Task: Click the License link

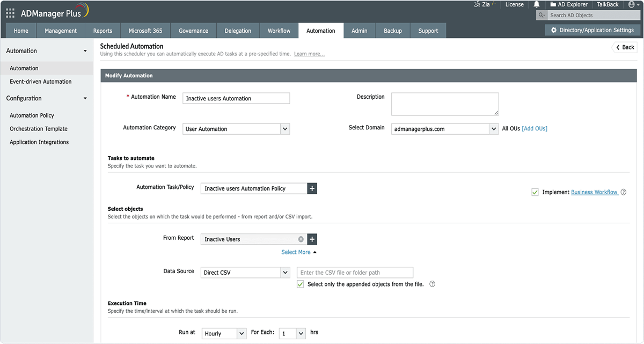Action: [514, 4]
